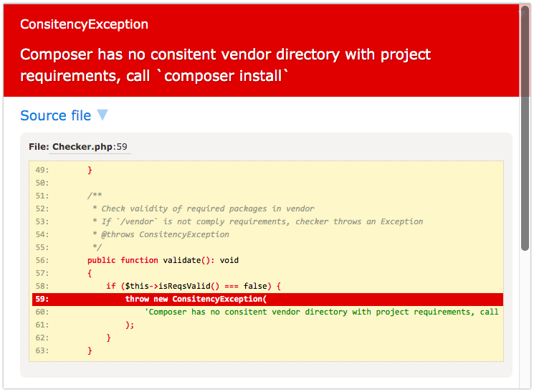Click line 52 comment 'Check validity of required packages'
534x392 pixels.
203,209
